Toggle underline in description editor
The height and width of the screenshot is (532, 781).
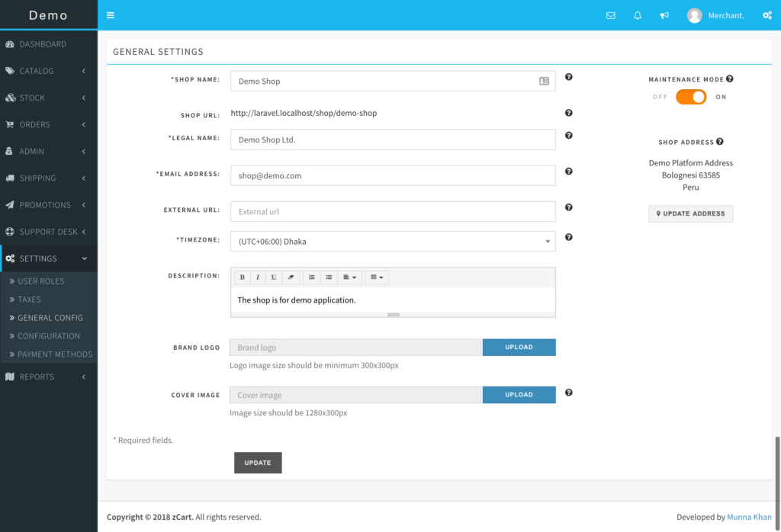point(274,277)
